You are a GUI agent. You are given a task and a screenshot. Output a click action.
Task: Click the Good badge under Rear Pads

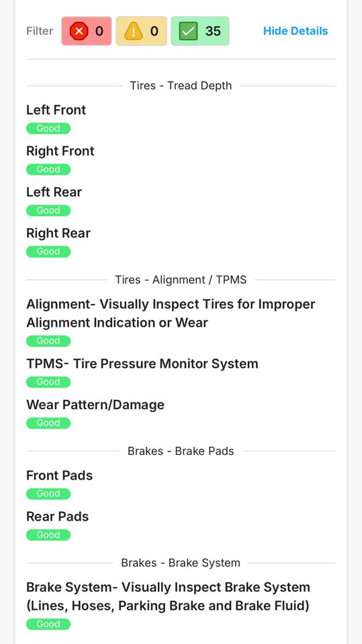click(48, 535)
